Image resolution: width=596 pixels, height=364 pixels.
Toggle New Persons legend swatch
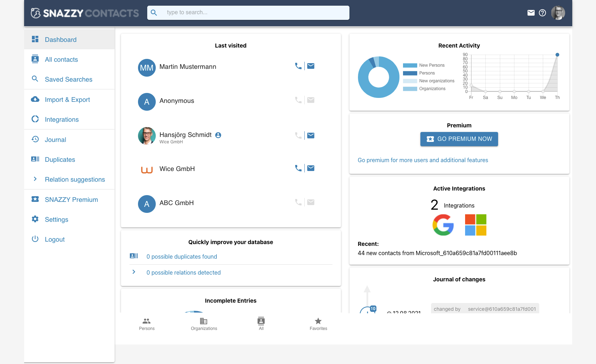click(x=410, y=65)
